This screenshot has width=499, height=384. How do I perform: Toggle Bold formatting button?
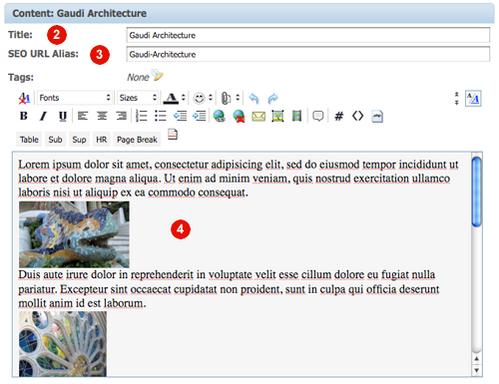[x=23, y=116]
